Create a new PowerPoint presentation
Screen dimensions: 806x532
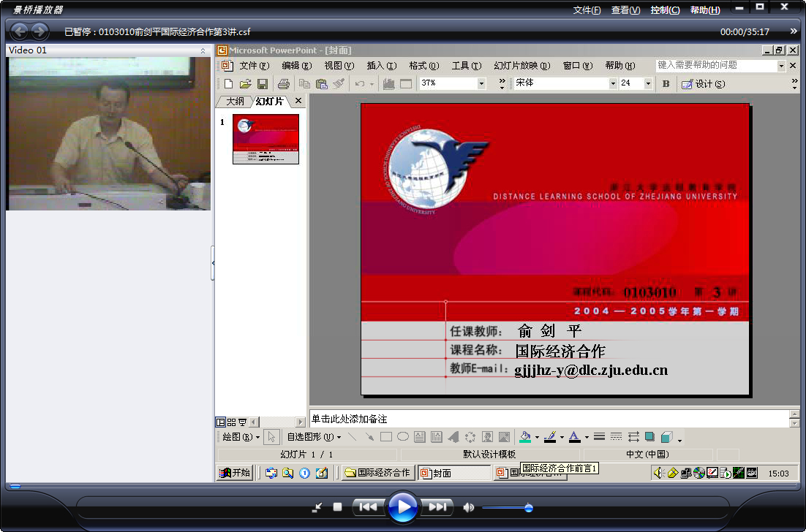[x=229, y=84]
